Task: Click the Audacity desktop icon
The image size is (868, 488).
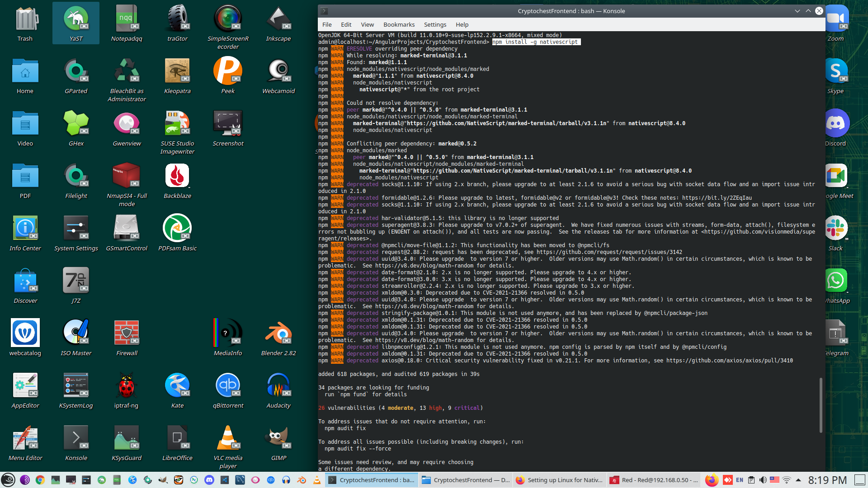Action: click(278, 387)
